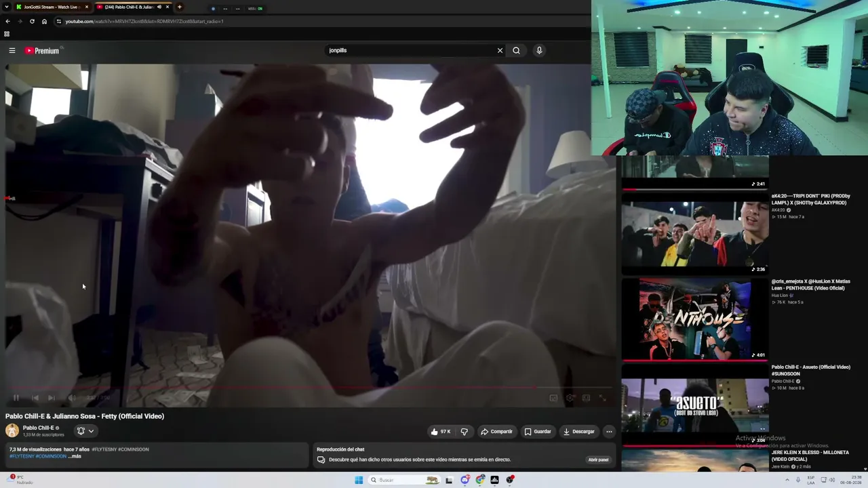This screenshot has width=868, height=488.
Task: Open a new browser tab
Action: [x=179, y=7]
